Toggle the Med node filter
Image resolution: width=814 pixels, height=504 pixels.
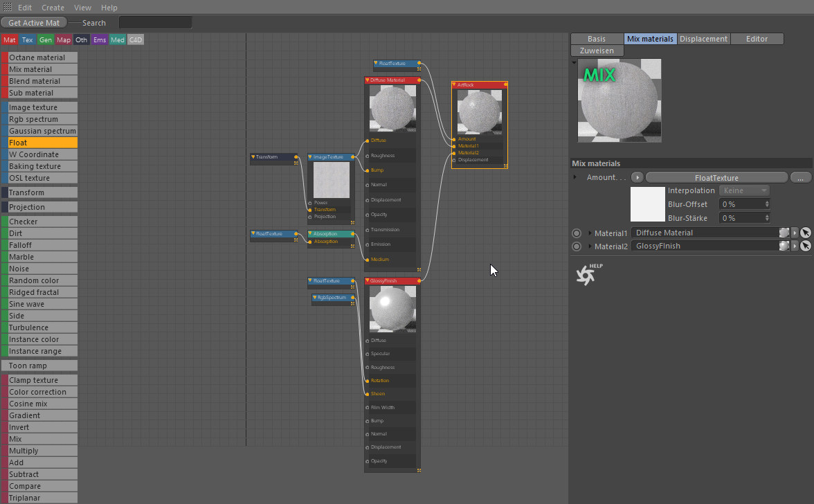(x=118, y=39)
